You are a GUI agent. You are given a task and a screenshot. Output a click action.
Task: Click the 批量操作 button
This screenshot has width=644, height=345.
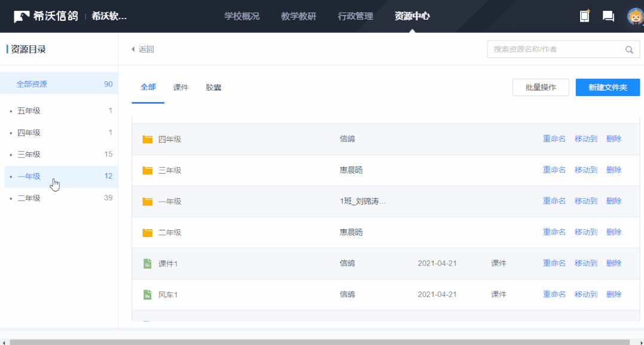(540, 87)
